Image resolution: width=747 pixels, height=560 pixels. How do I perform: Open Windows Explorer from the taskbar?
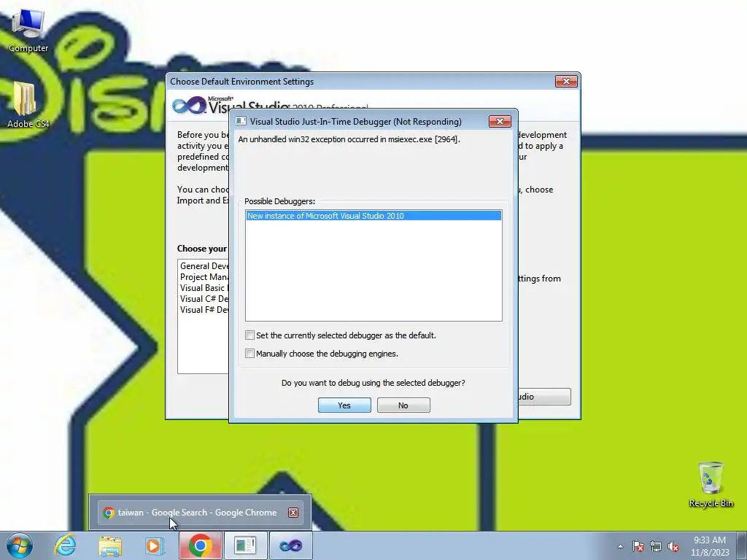(110, 545)
